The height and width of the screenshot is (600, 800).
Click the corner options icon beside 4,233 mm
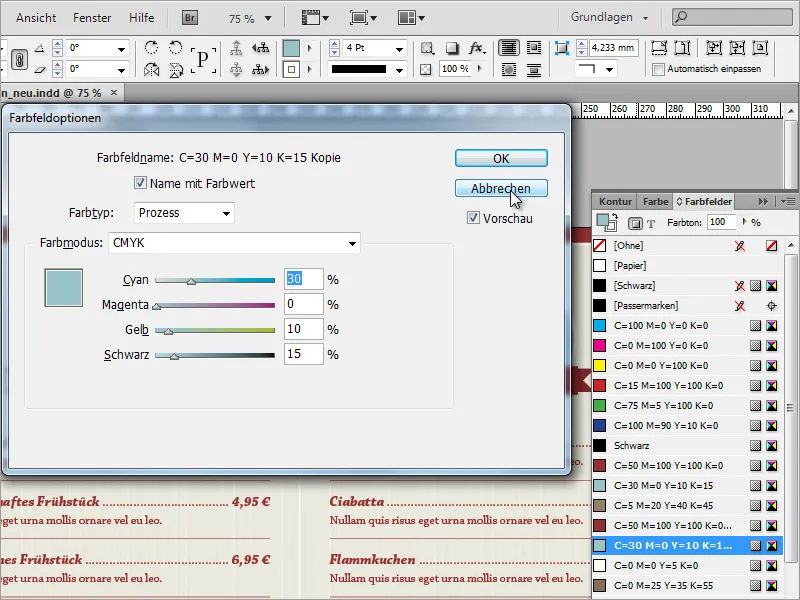coord(561,48)
